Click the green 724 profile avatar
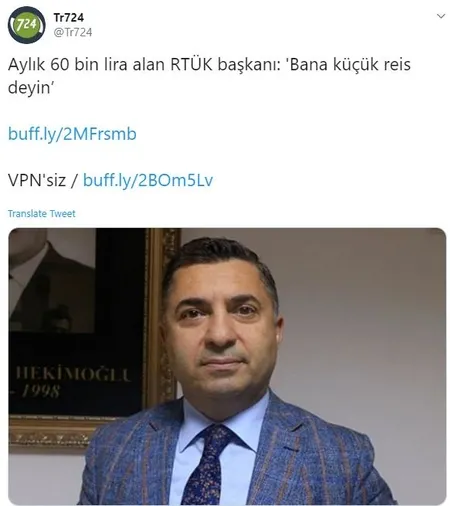This screenshot has height=506, width=450. pyautogui.click(x=26, y=25)
